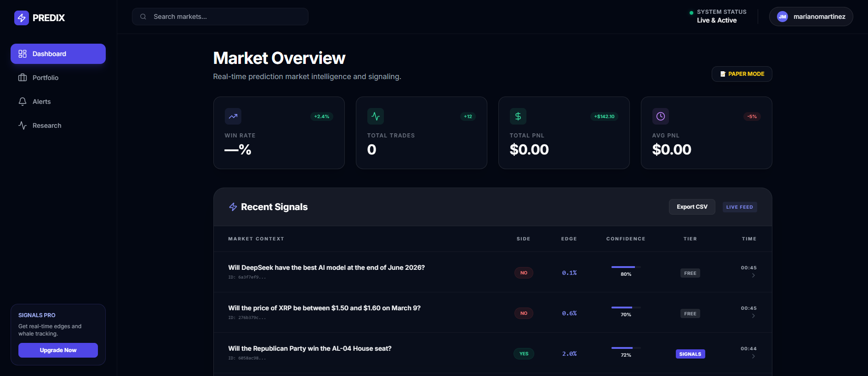
Task: Open the marianomartinez account menu
Action: (811, 17)
